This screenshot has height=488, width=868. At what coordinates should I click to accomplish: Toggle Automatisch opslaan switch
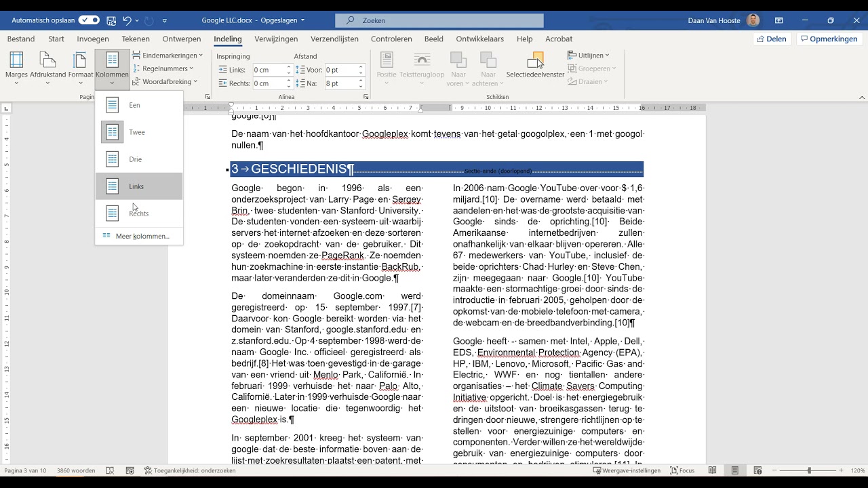(89, 20)
